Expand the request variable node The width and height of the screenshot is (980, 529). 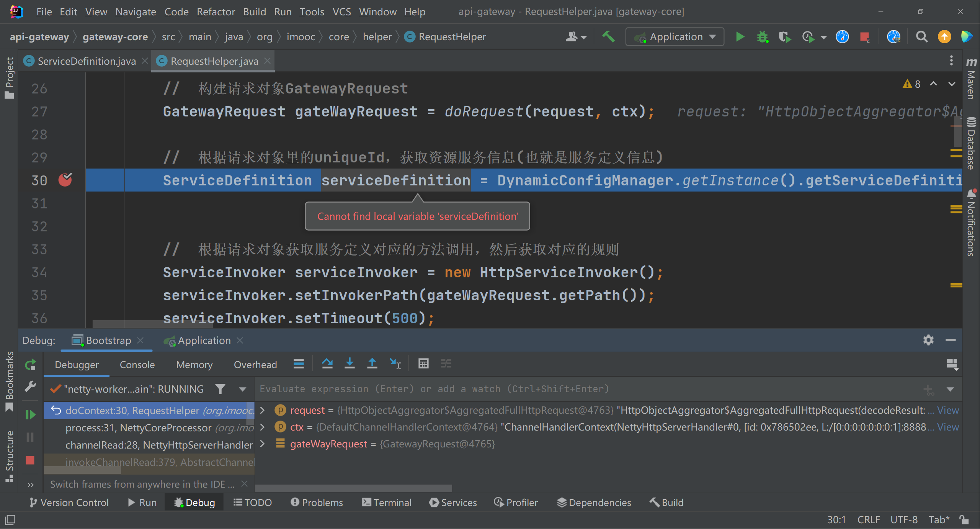(263, 410)
